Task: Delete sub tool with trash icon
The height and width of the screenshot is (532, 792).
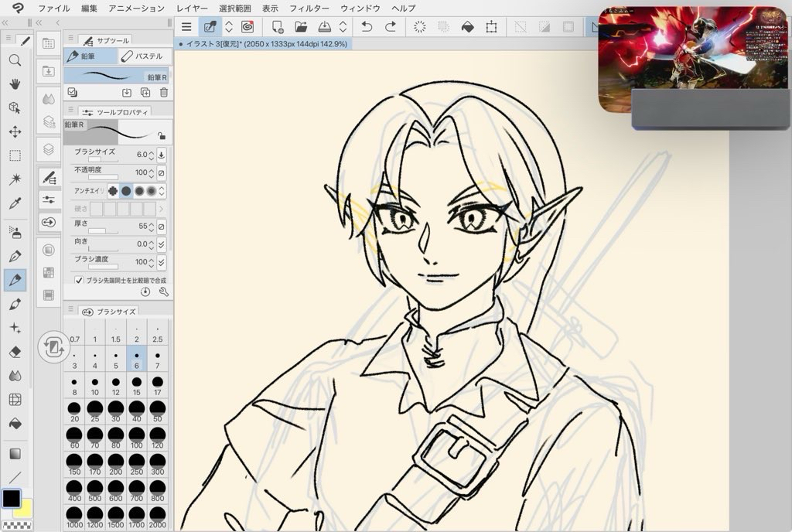Action: [163, 92]
